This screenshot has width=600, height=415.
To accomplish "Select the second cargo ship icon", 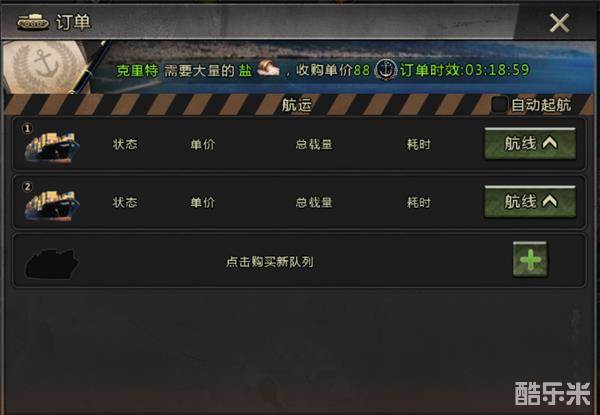I will 52,206.
